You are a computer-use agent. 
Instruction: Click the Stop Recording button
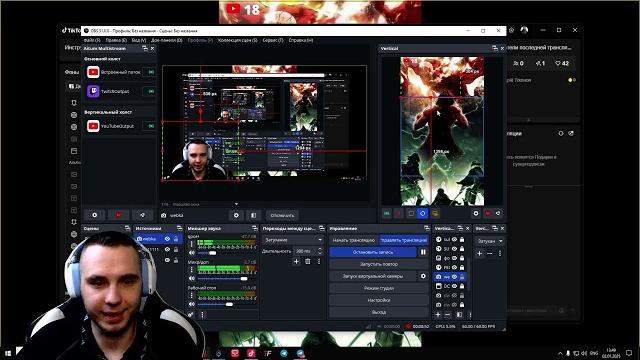(373, 252)
